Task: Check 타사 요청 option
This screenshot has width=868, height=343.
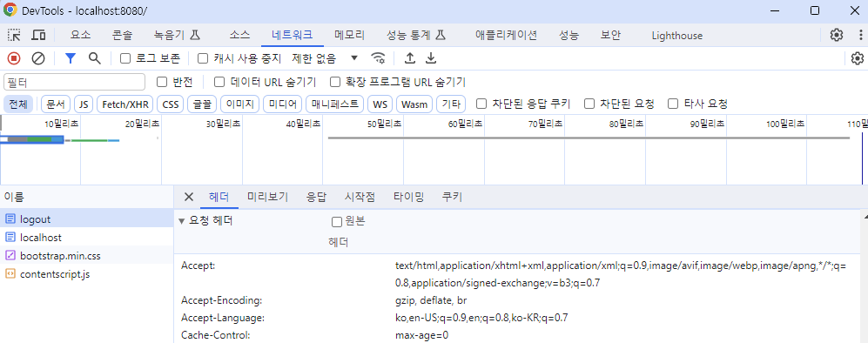Action: point(673,104)
